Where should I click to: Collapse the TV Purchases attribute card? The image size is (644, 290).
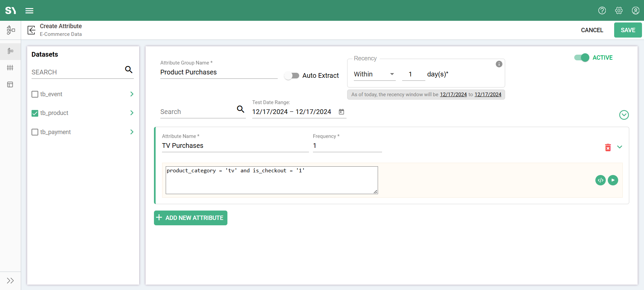click(x=620, y=147)
